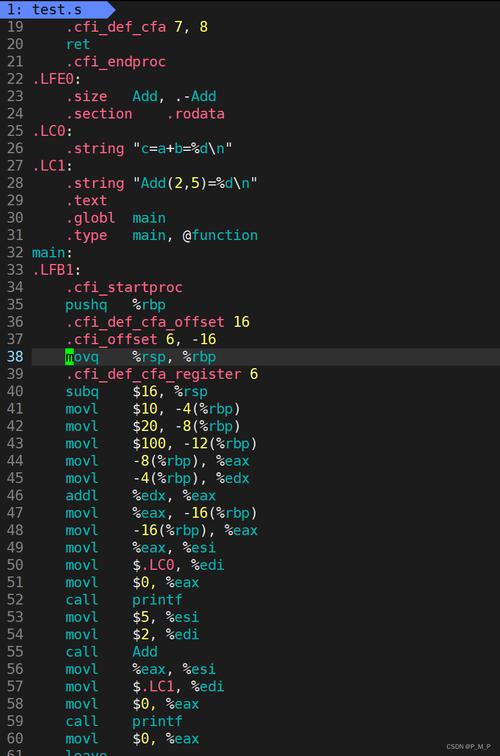Click line number 38 in gutter
Viewport: 500px width, 756px height.
click(15, 357)
